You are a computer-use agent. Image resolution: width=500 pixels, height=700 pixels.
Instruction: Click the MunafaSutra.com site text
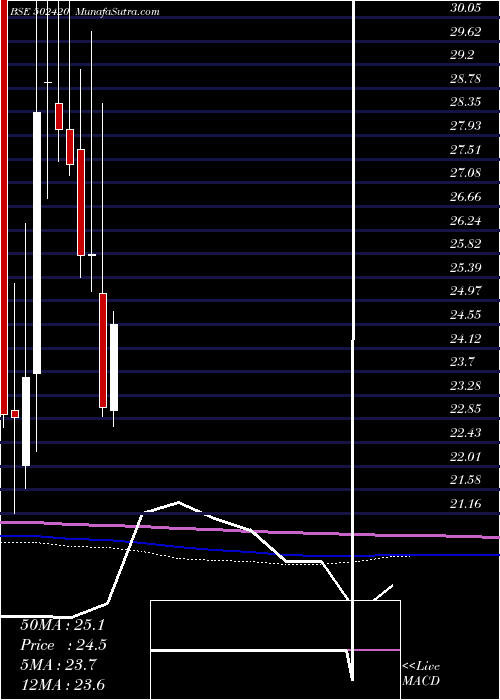click(117, 12)
